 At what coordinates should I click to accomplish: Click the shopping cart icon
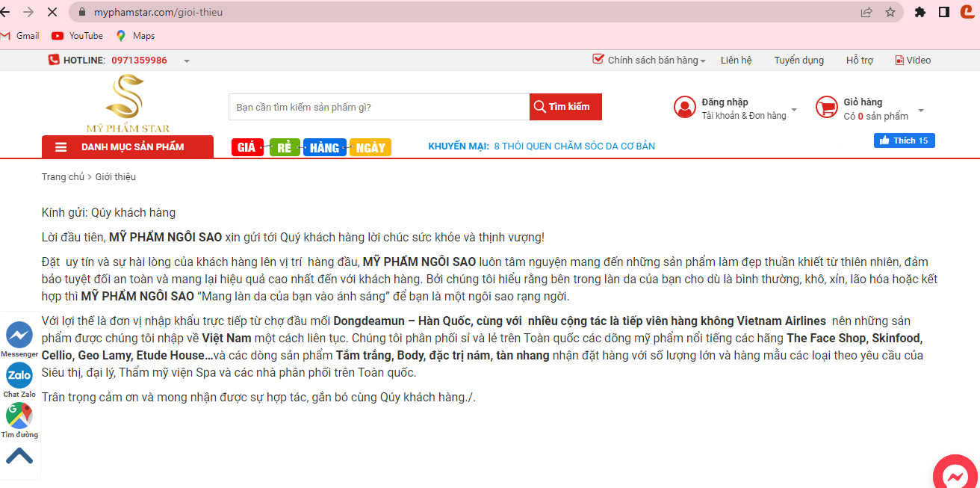pyautogui.click(x=826, y=108)
